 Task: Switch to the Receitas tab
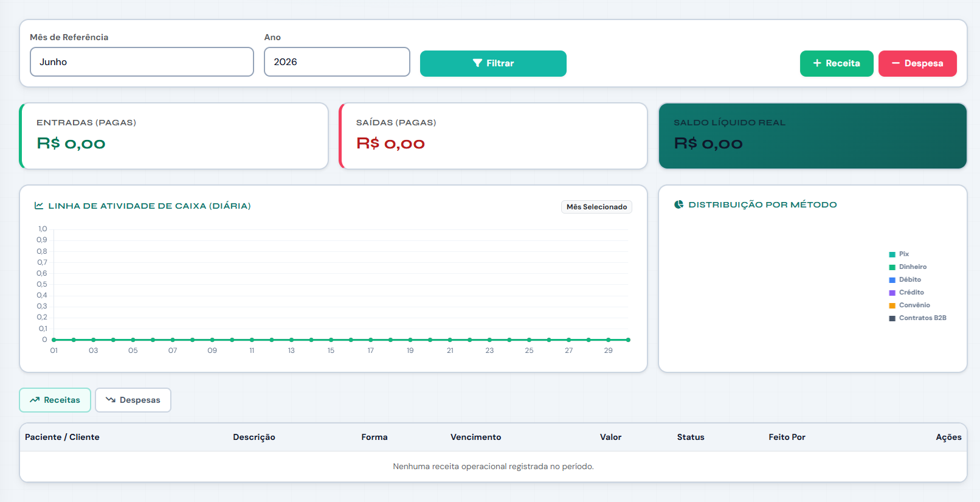[x=55, y=400]
